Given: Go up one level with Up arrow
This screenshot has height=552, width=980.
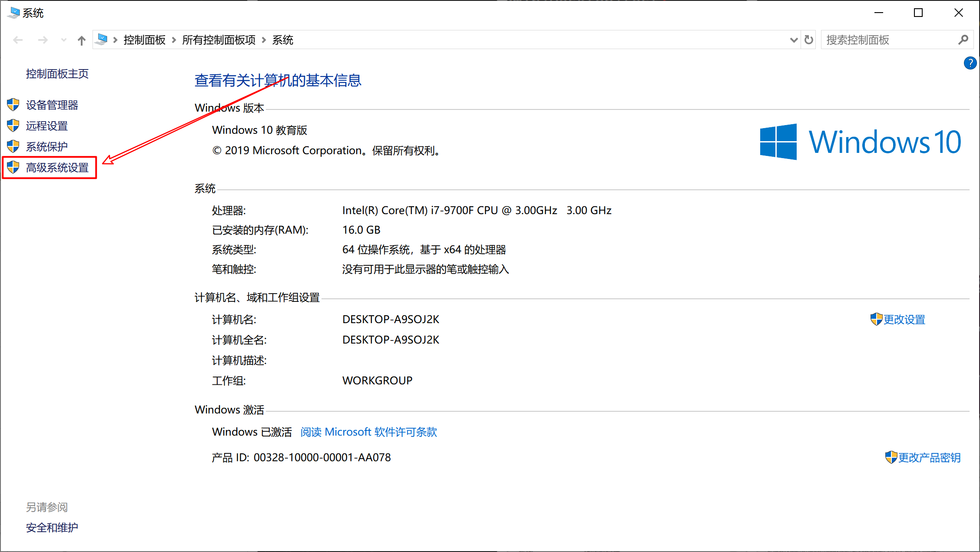Looking at the screenshot, I should coord(82,40).
